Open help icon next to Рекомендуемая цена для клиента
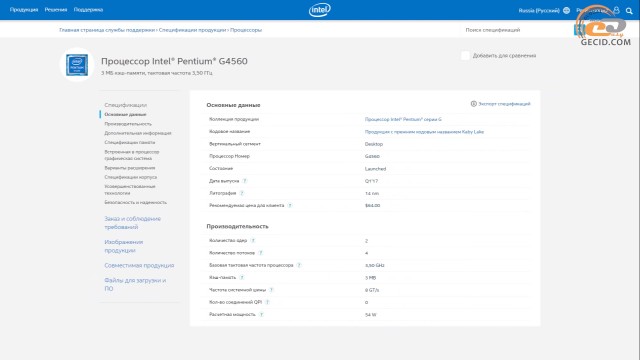This screenshot has width=640, height=360. pyautogui.click(x=290, y=205)
